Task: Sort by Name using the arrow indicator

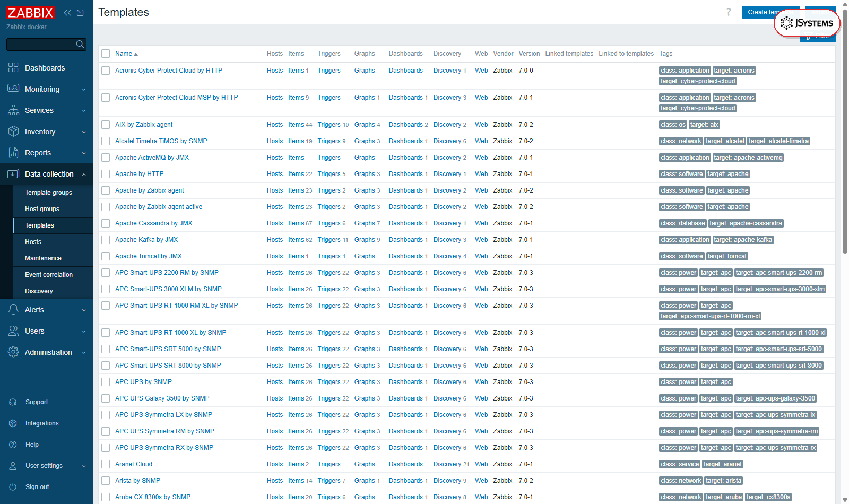Action: click(136, 54)
